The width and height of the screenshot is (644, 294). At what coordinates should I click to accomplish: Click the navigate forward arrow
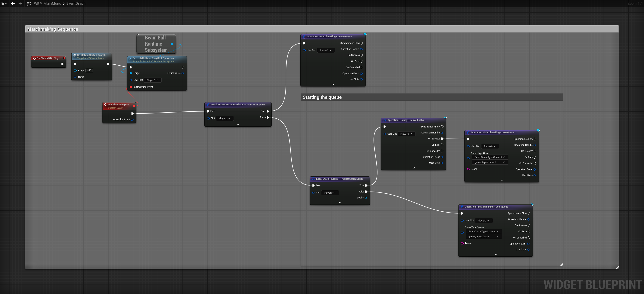[x=20, y=3]
